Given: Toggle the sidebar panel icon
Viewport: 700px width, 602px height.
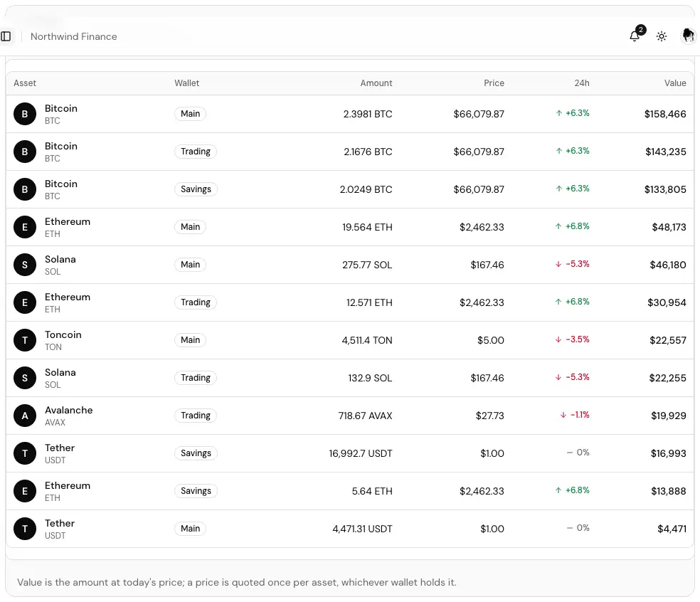Looking at the screenshot, I should point(6,36).
